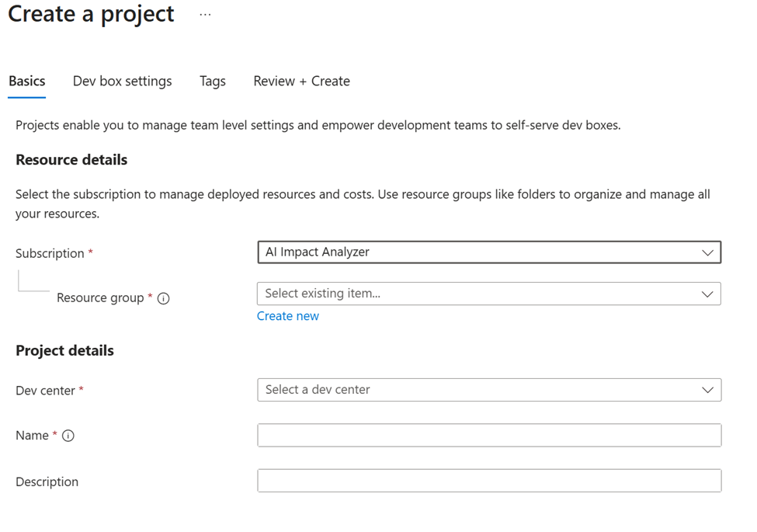Open the ellipsis menu next to Create a project

[x=204, y=14]
